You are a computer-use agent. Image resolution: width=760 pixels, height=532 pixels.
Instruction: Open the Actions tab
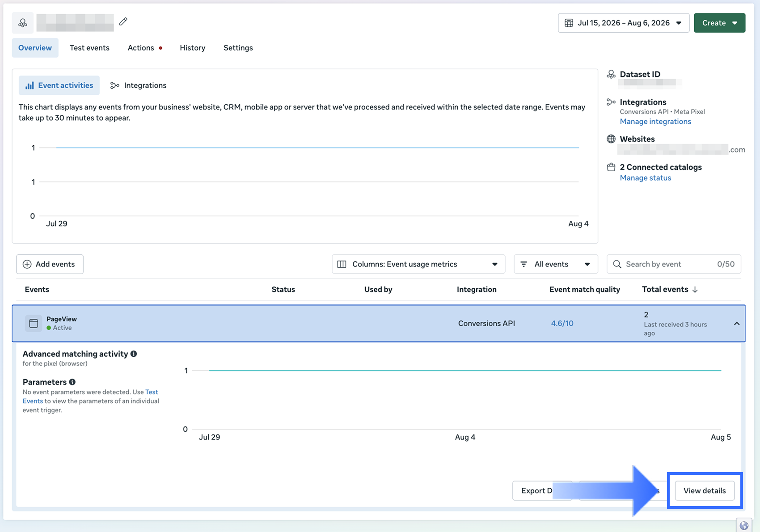pyautogui.click(x=145, y=48)
